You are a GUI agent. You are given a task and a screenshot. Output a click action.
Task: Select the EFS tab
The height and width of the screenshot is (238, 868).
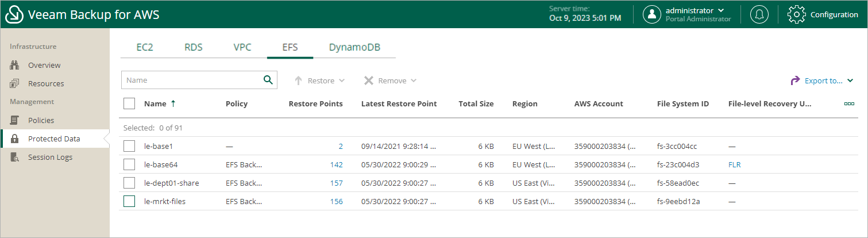(x=290, y=47)
